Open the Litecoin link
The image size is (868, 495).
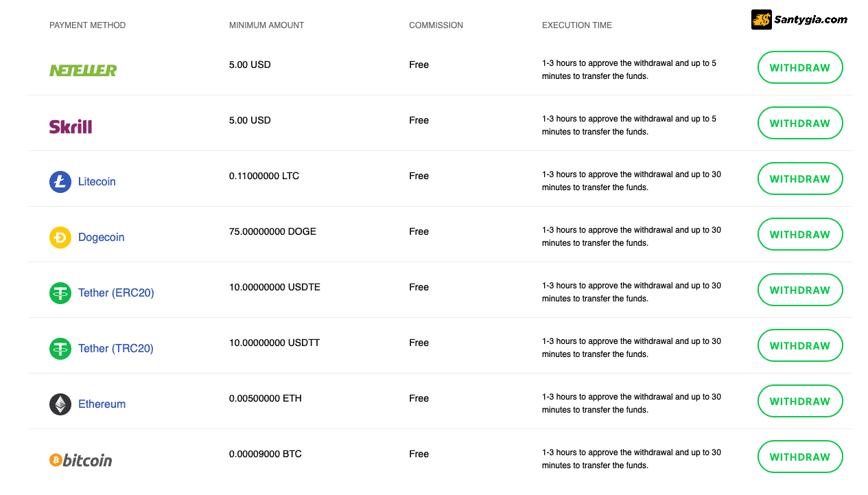97,182
